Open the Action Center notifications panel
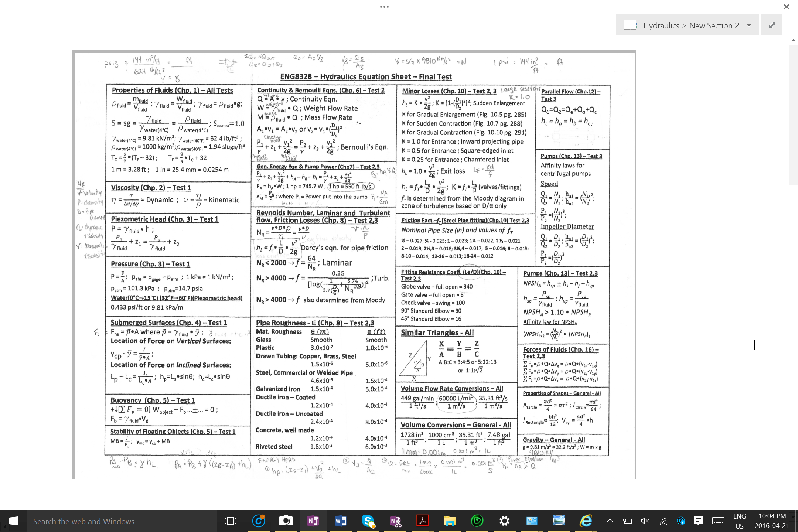The image size is (798, 532). 698,521
